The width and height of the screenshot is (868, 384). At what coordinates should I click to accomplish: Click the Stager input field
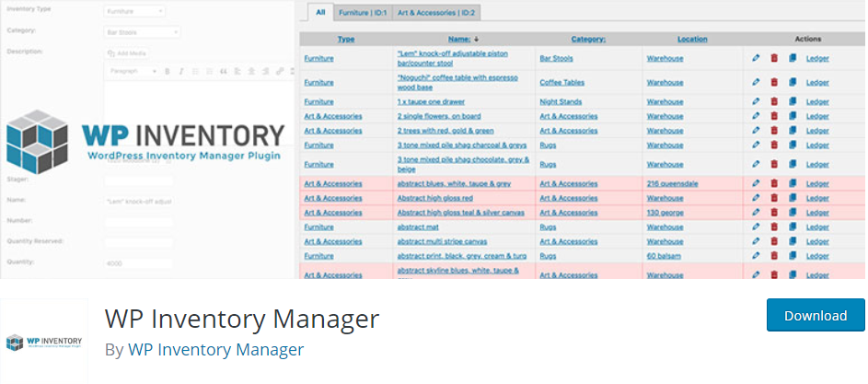click(138, 180)
